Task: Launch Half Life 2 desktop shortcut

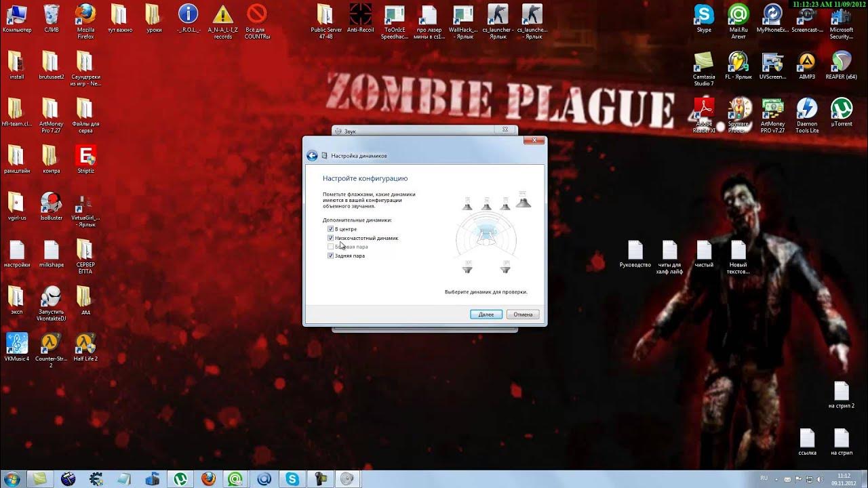Action: click(x=85, y=347)
